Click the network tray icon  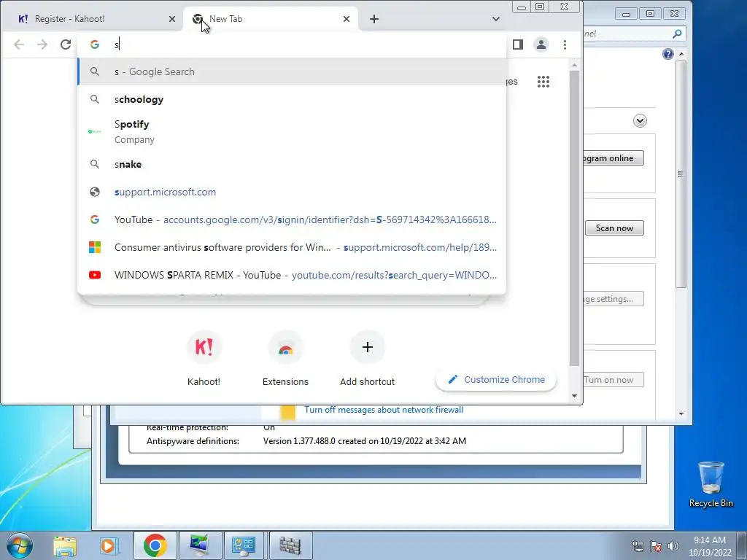(638, 546)
